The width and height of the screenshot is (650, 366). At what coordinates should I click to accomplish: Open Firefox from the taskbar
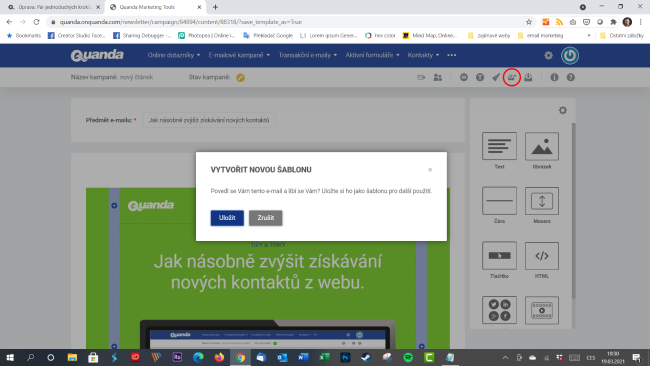219,357
